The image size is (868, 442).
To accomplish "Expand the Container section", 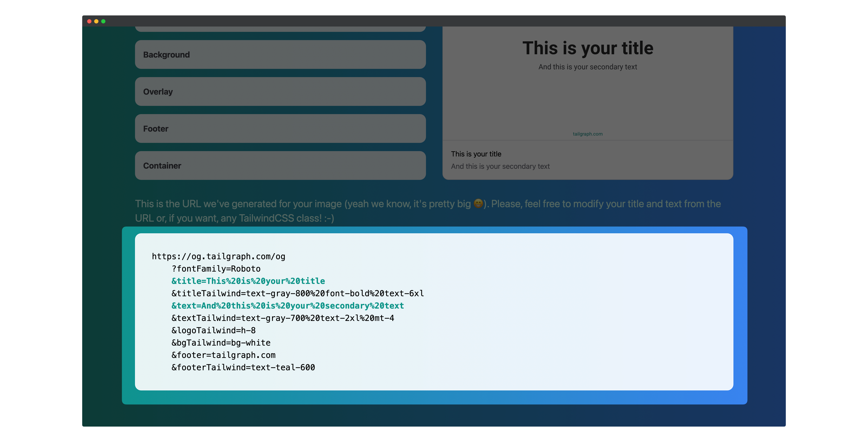I will pos(280,165).
